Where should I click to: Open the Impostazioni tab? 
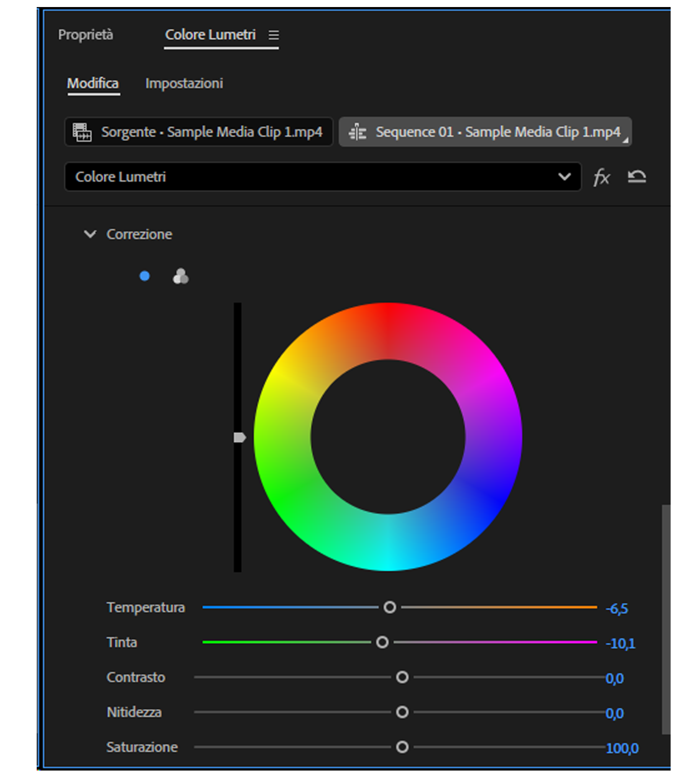click(x=184, y=83)
